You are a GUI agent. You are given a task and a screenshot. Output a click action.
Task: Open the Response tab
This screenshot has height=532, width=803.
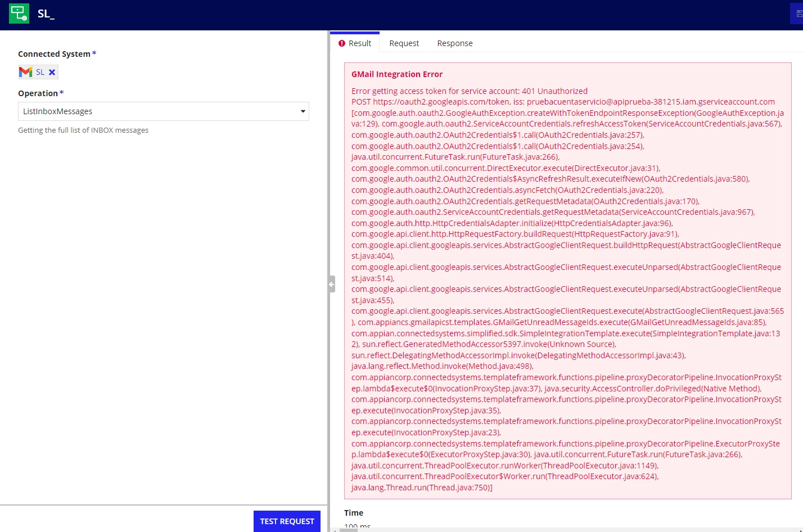pos(455,43)
